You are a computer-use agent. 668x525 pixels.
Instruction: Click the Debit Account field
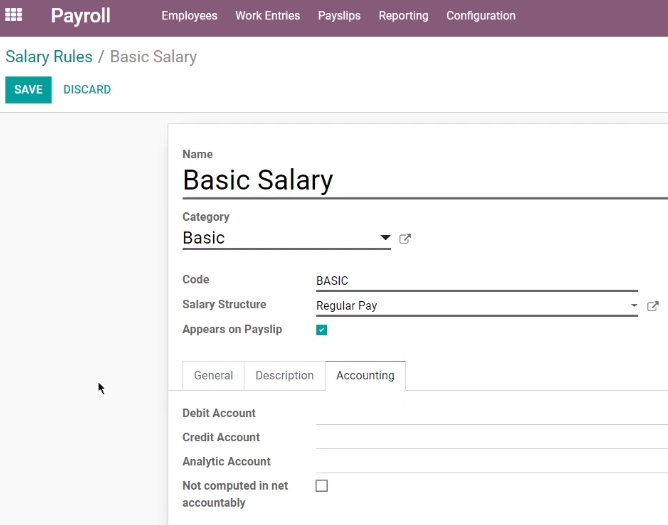(492, 413)
